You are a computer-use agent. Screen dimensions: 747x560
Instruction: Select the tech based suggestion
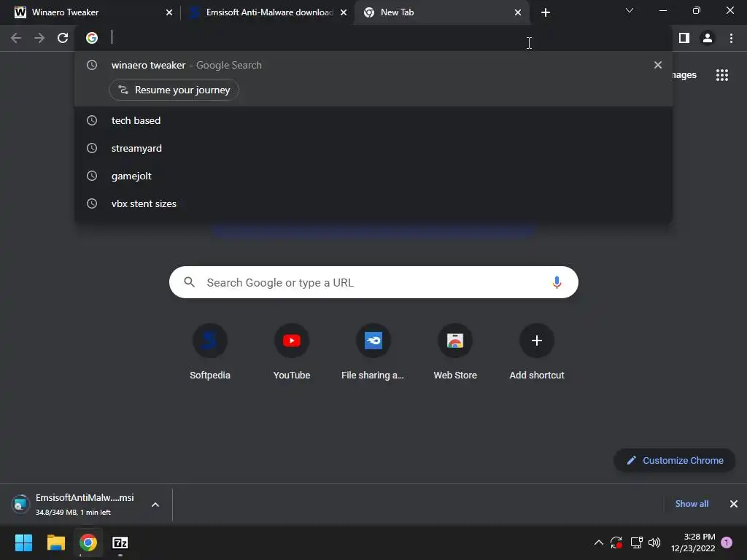click(x=373, y=120)
